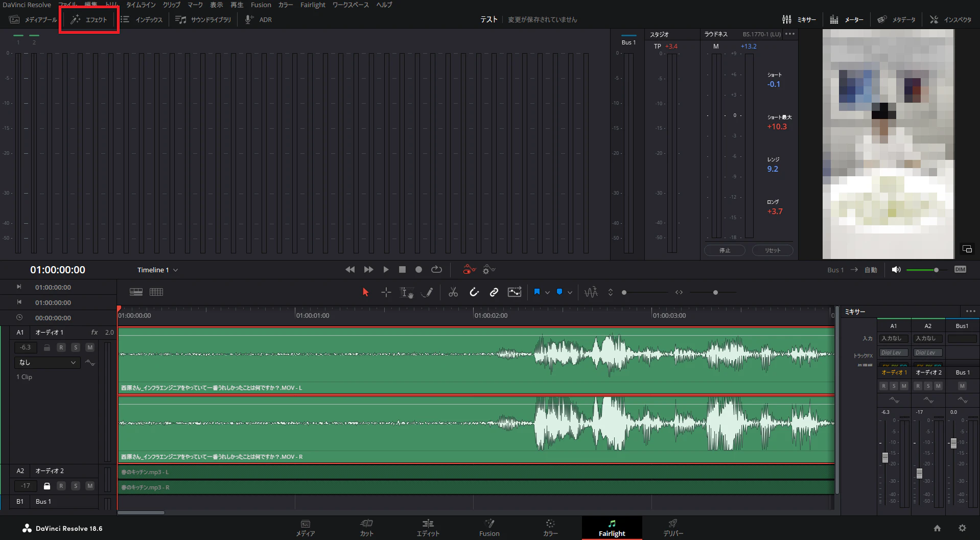Mute track A1 with the M button
The height and width of the screenshot is (540, 980).
pyautogui.click(x=90, y=347)
